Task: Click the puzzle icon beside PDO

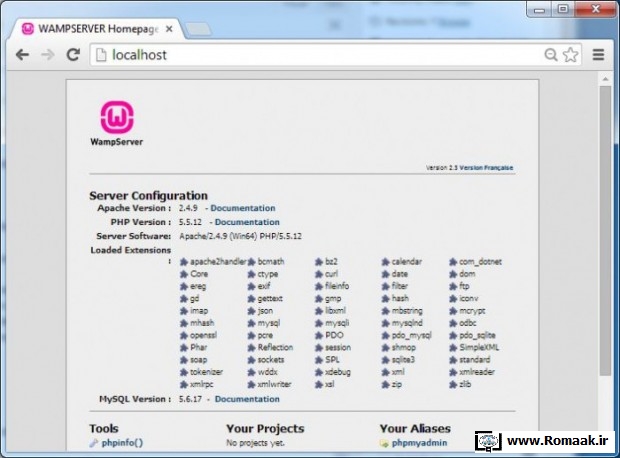Action: 319,335
